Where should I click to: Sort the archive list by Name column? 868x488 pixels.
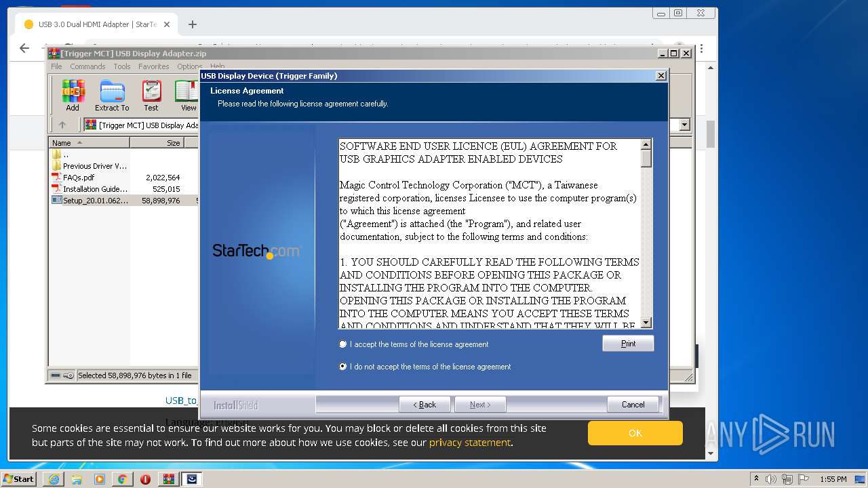point(89,143)
